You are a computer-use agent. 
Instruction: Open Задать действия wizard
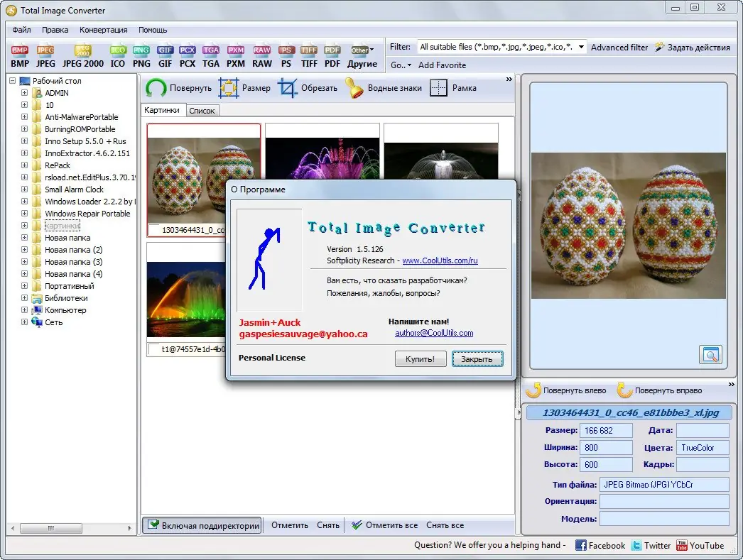[x=693, y=48]
